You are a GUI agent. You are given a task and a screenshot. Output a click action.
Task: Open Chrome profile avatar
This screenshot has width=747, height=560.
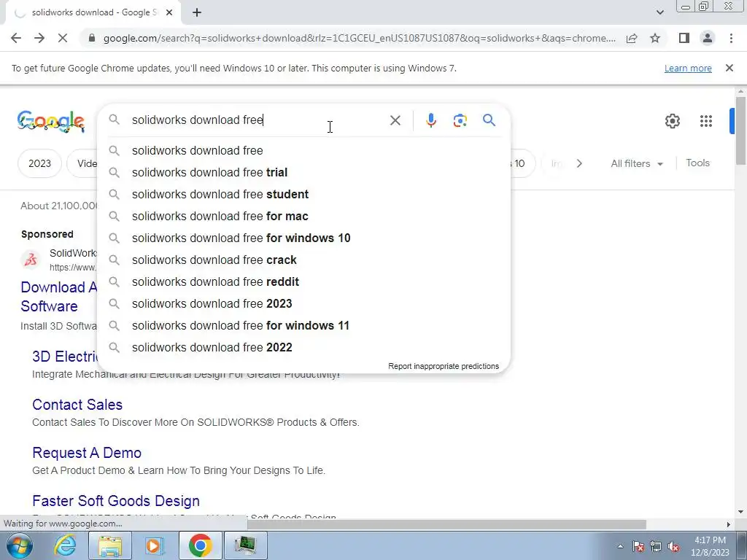tap(708, 38)
